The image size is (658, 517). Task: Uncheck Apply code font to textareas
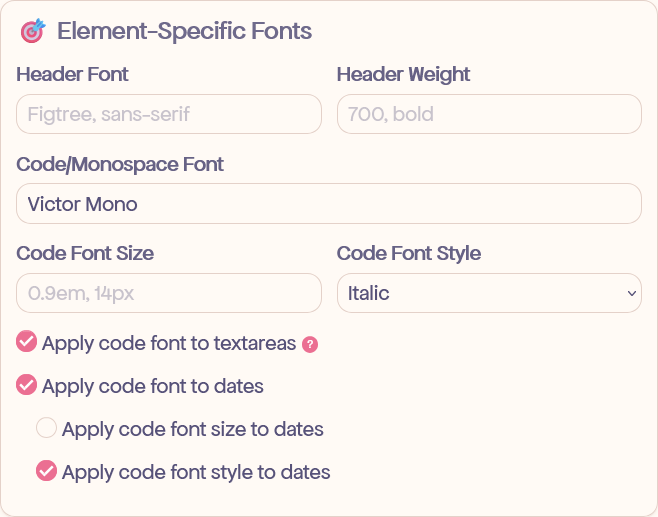point(26,341)
